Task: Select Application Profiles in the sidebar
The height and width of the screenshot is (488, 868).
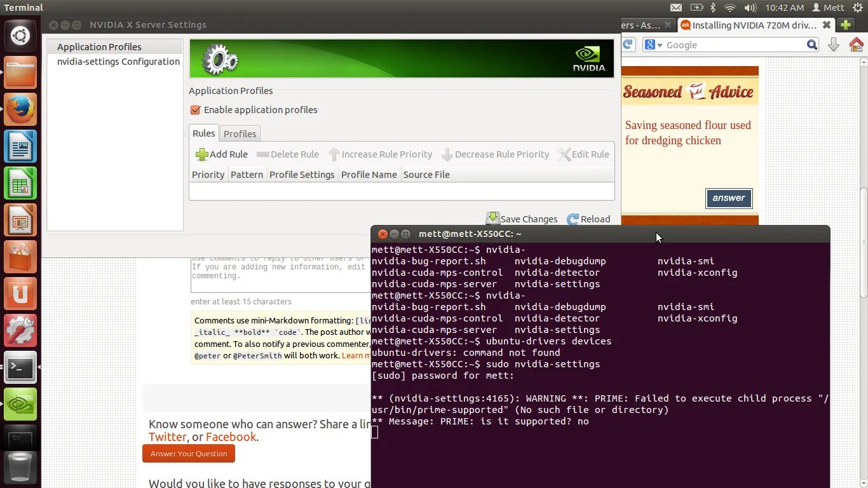Action: tap(115, 47)
